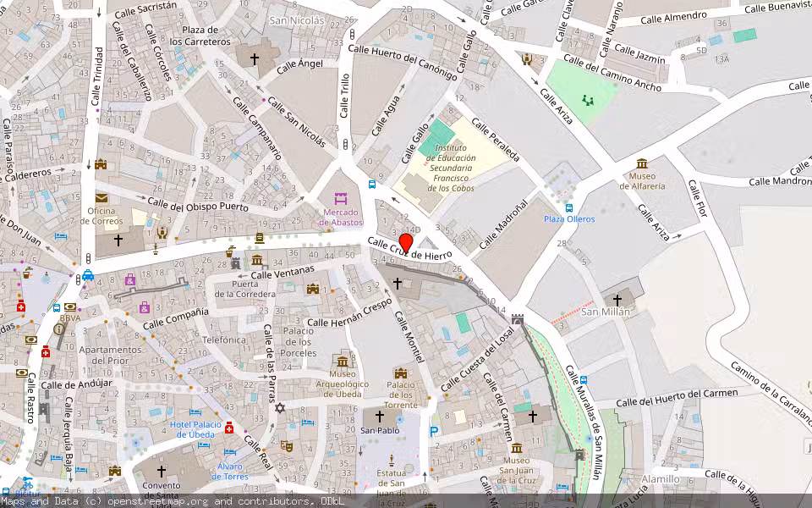Select the 'Calle del Camino Ancho' label

(612, 73)
